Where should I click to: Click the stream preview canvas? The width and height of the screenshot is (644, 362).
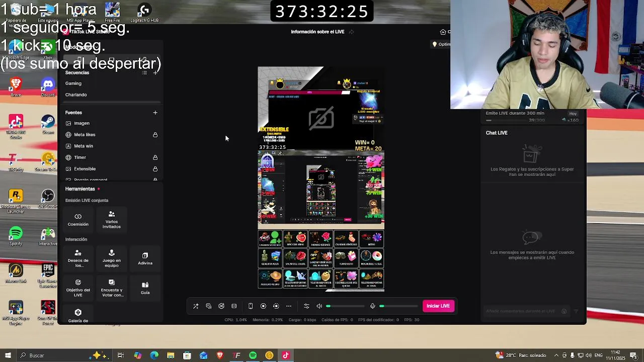[321, 179]
